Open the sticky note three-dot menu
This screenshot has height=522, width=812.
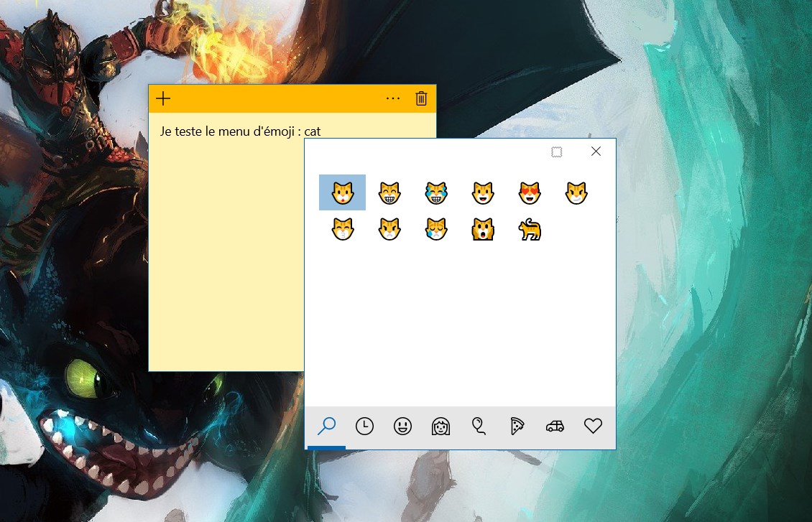pos(393,98)
